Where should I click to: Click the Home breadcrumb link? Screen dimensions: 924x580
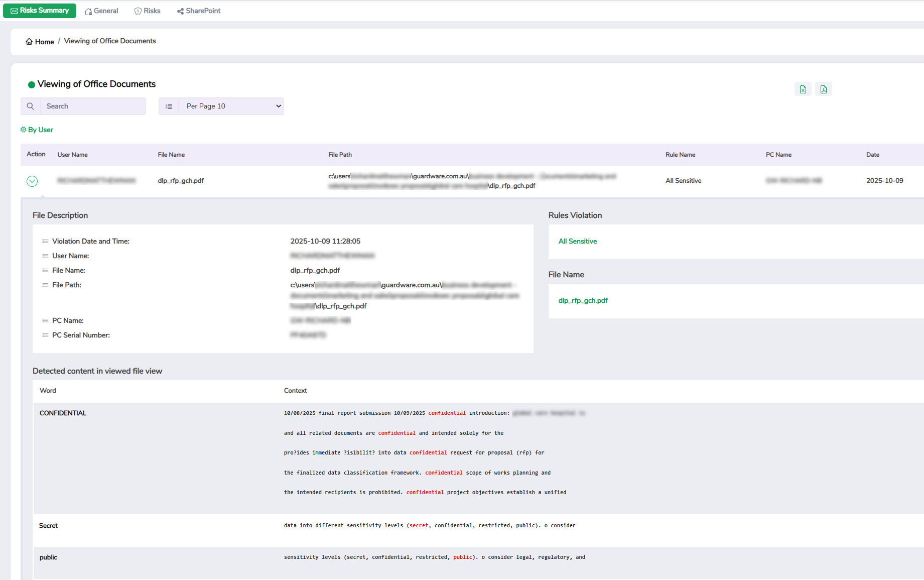coord(44,42)
